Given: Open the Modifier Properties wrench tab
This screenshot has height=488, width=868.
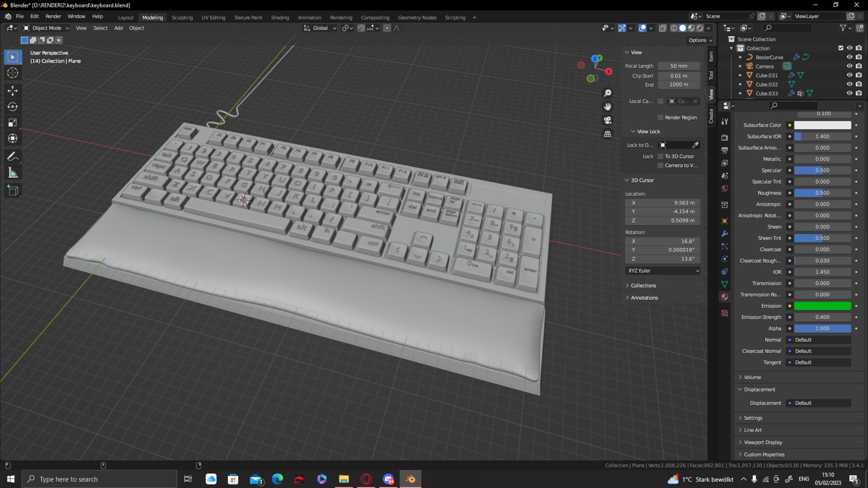Looking at the screenshot, I should point(725,234).
